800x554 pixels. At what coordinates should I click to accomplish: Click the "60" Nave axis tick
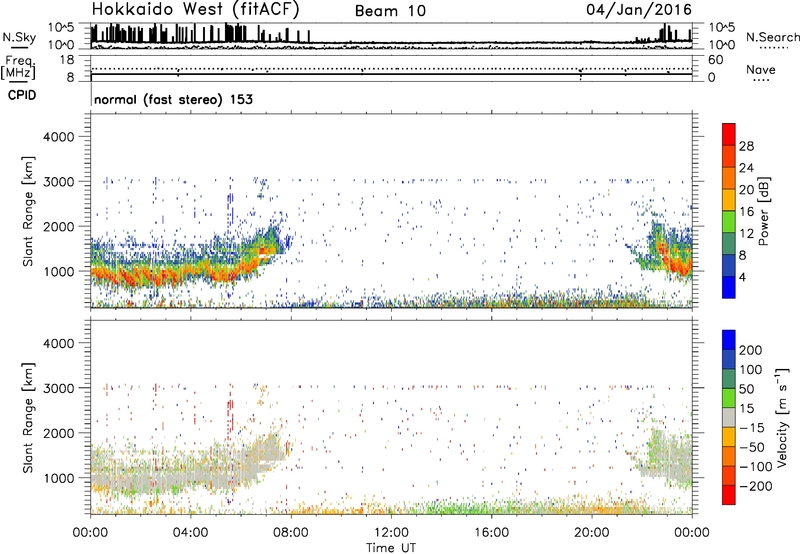715,60
